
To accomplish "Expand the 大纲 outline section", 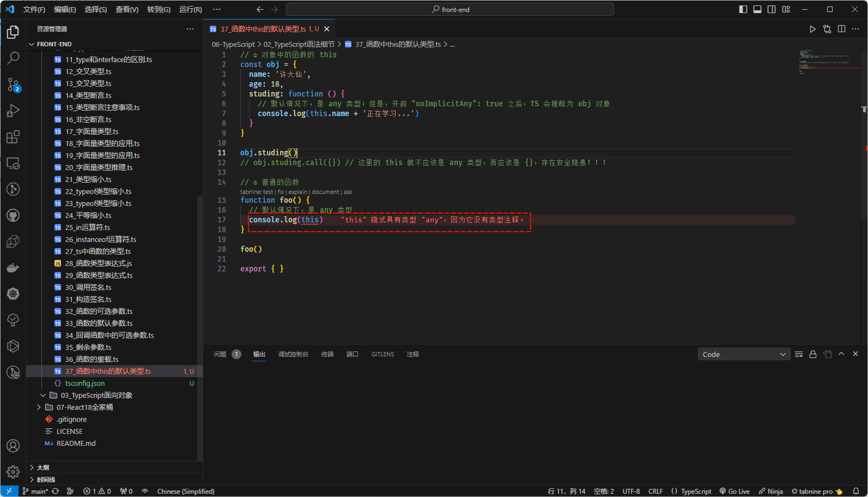I will [43, 468].
